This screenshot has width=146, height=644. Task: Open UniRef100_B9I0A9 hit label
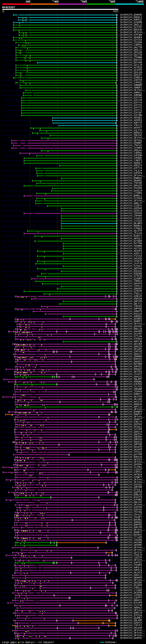click(131, 63)
